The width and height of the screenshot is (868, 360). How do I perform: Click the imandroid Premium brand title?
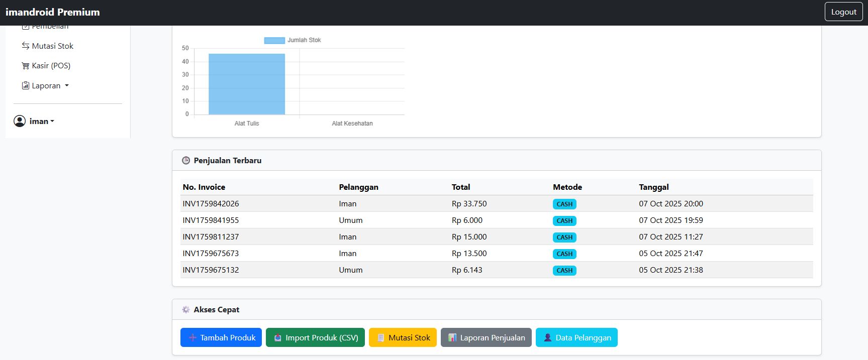click(53, 12)
